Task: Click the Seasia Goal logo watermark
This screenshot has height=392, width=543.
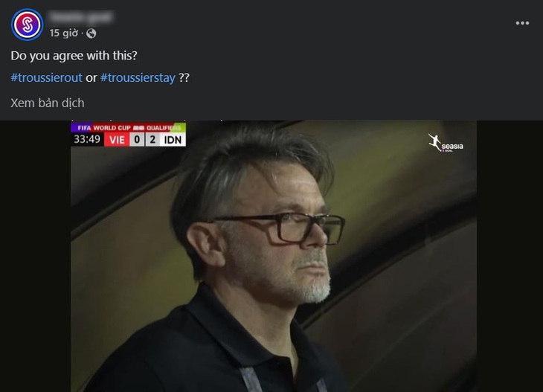Action: (x=446, y=143)
